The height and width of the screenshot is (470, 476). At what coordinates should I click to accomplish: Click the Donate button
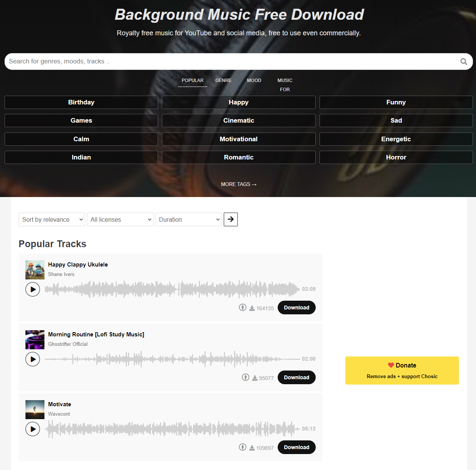pyautogui.click(x=402, y=371)
